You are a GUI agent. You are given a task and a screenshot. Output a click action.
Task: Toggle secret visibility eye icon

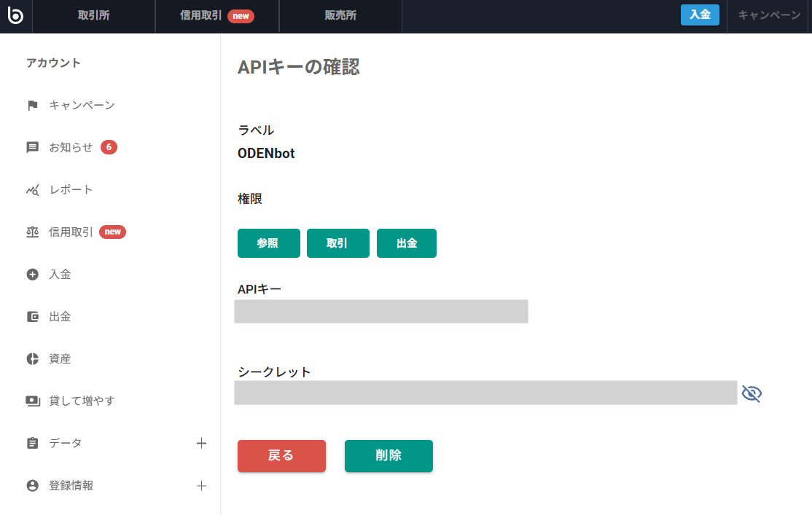pyautogui.click(x=752, y=394)
